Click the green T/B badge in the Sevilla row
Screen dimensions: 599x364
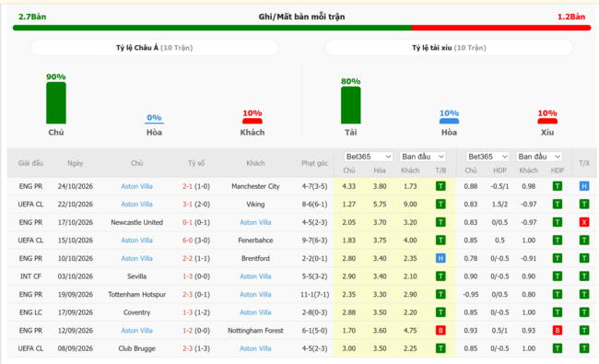tap(440, 276)
